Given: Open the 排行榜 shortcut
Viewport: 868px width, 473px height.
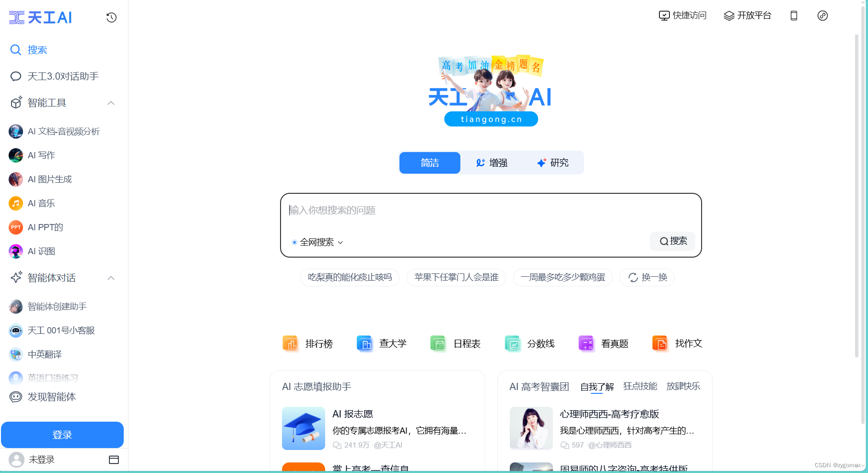Looking at the screenshot, I should click(x=308, y=344).
